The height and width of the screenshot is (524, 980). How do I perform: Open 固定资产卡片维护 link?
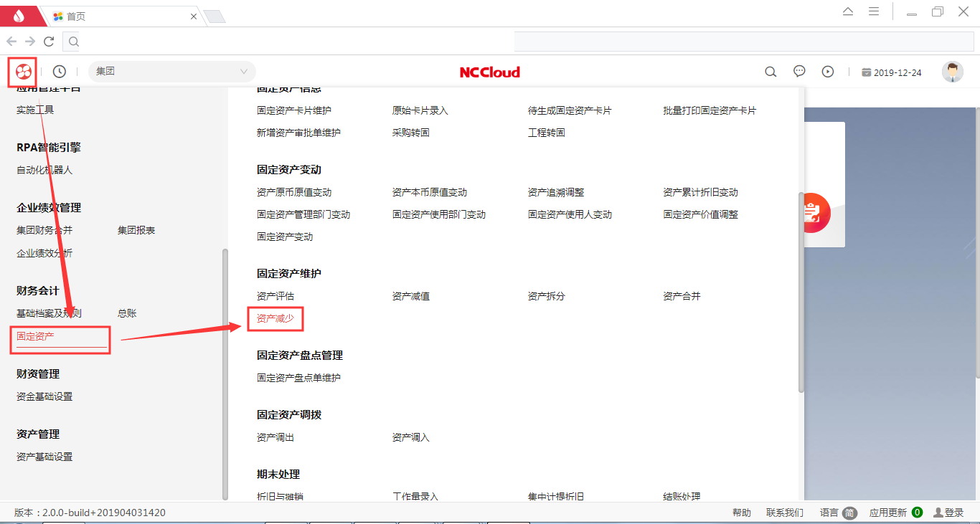294,110
